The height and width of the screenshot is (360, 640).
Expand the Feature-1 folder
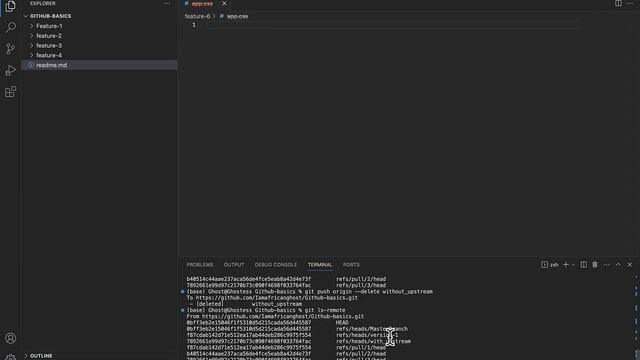point(49,26)
